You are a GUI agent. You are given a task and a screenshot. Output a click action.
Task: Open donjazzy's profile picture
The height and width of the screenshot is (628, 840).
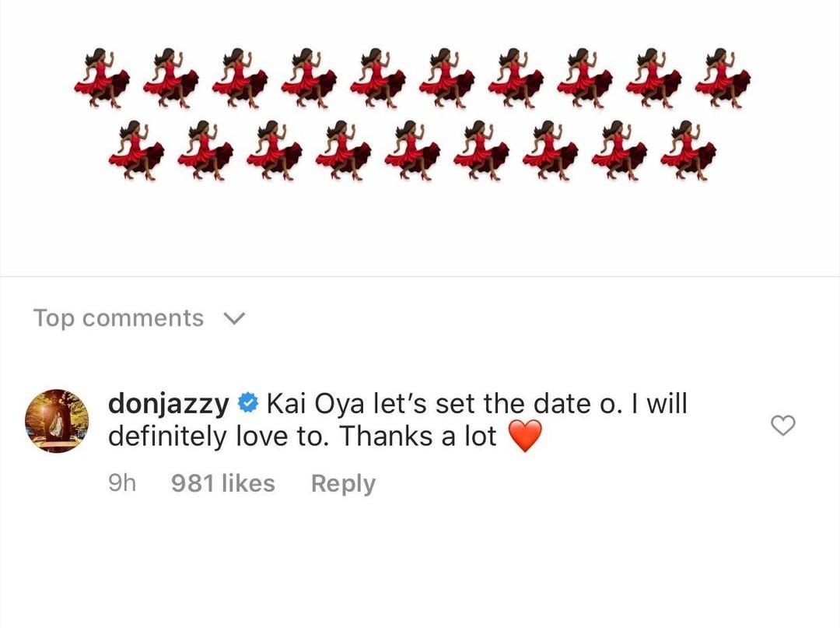click(57, 421)
